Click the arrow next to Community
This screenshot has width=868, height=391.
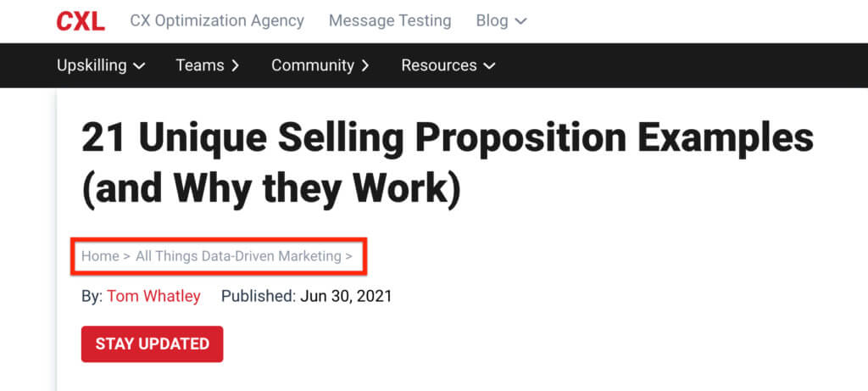click(x=365, y=66)
